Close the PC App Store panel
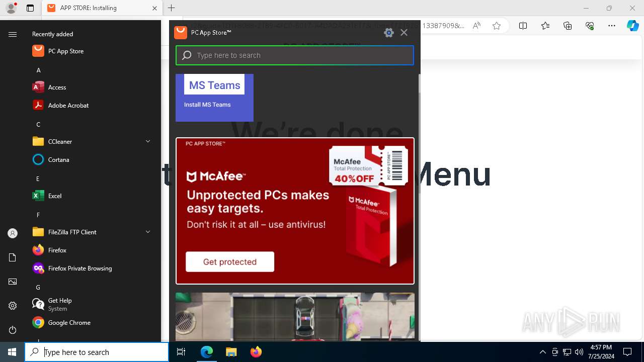 pos(404,33)
